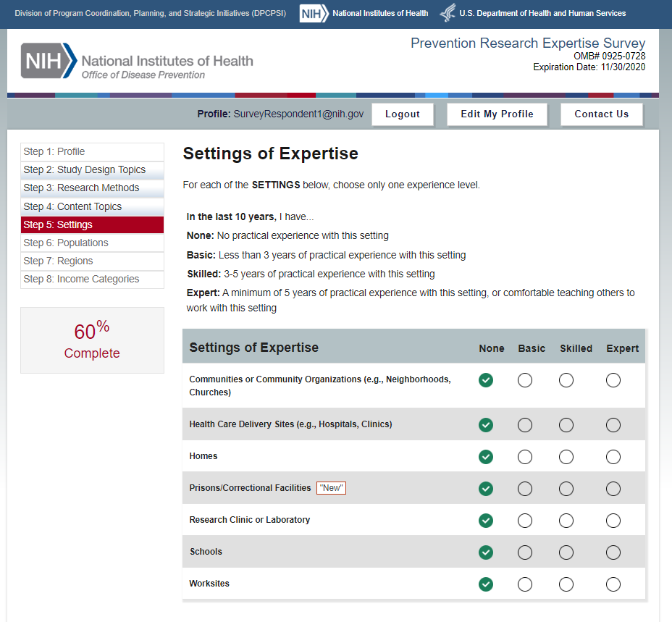
Task: Choose Expert for Worksites
Action: (x=613, y=584)
